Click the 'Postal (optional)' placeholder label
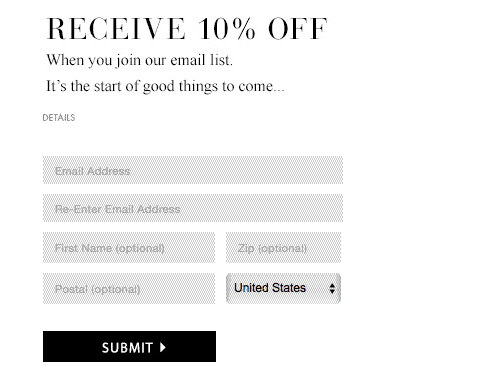Viewport: 495px width, 375px height. pyautogui.click(x=97, y=289)
